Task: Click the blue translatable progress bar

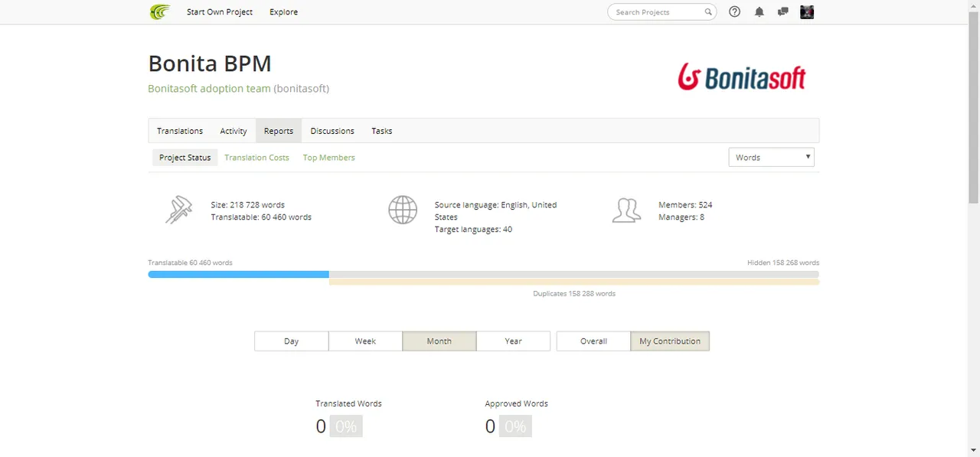Action: click(x=238, y=274)
